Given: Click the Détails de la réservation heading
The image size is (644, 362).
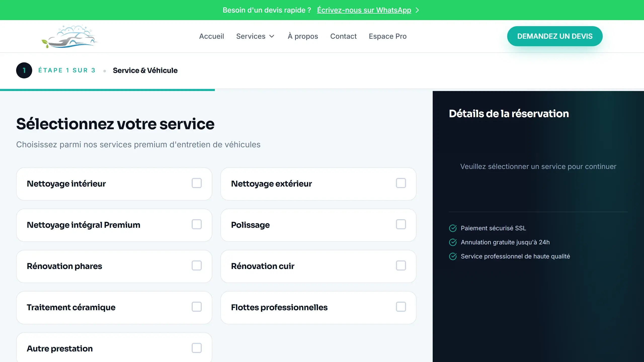Looking at the screenshot, I should click(x=509, y=114).
